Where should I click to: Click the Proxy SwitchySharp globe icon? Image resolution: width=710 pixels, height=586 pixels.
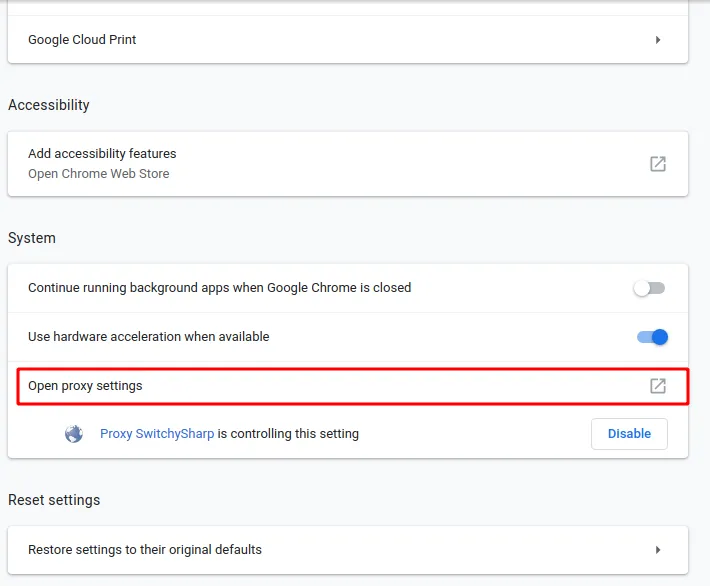74,434
